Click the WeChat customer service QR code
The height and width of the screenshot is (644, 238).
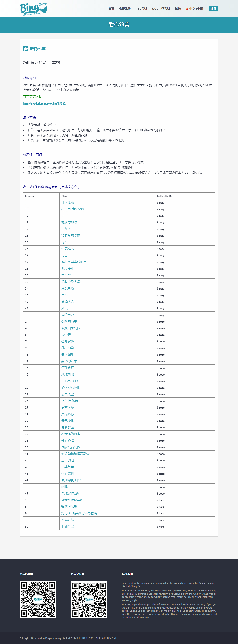click(x=38, y=599)
